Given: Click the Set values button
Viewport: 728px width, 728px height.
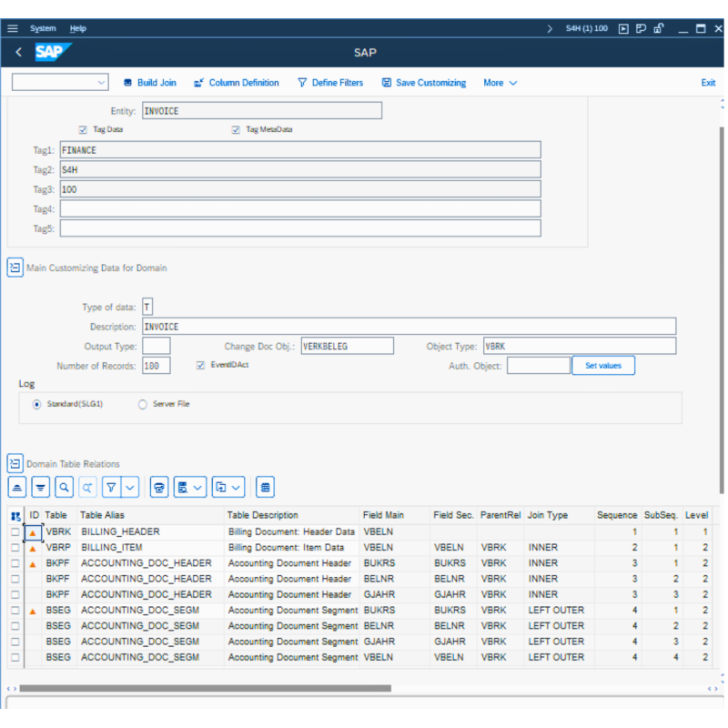Looking at the screenshot, I should (x=603, y=365).
